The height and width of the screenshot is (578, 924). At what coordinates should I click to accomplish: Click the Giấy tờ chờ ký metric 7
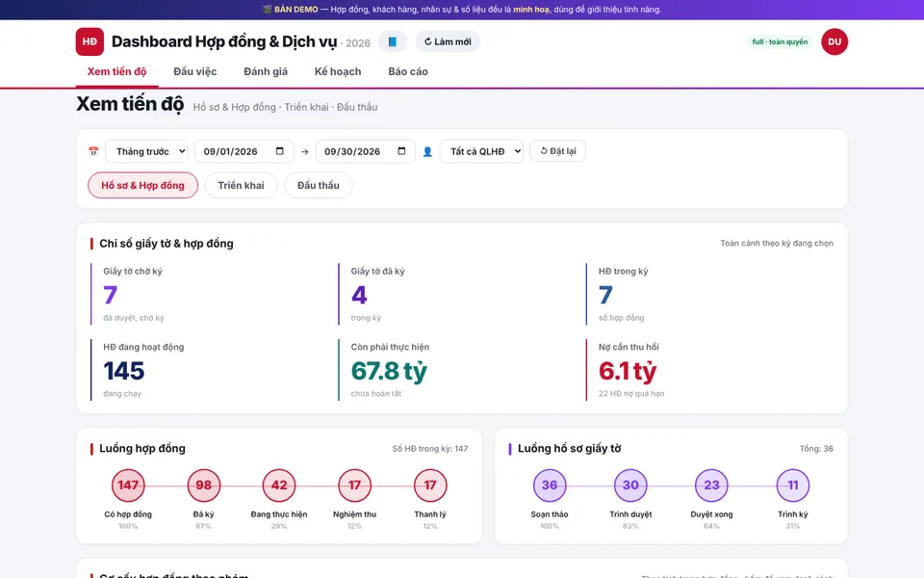110,295
